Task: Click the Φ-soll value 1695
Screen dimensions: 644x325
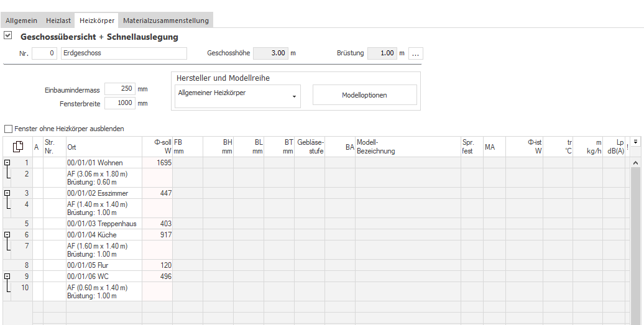Action: click(164, 163)
